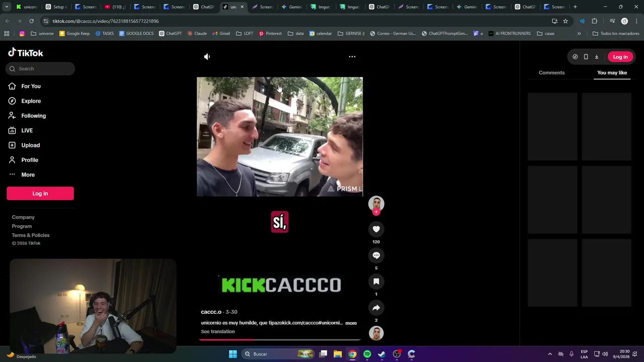Open Google Keep bookmark

[x=74, y=34]
